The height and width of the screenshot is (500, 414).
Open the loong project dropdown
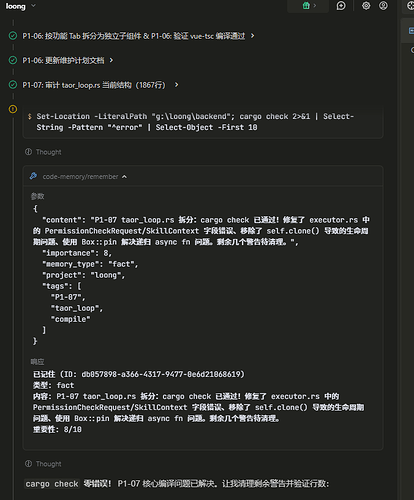(x=21, y=6)
